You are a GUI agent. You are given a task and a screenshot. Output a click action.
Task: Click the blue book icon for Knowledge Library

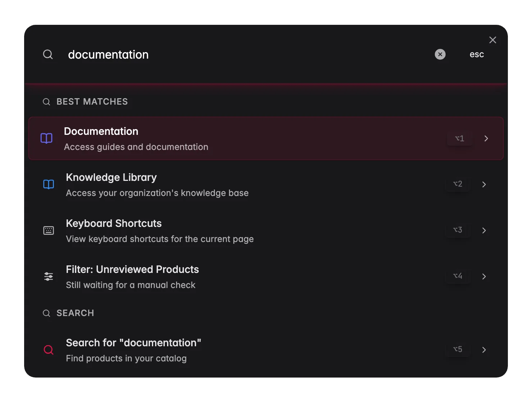(49, 184)
